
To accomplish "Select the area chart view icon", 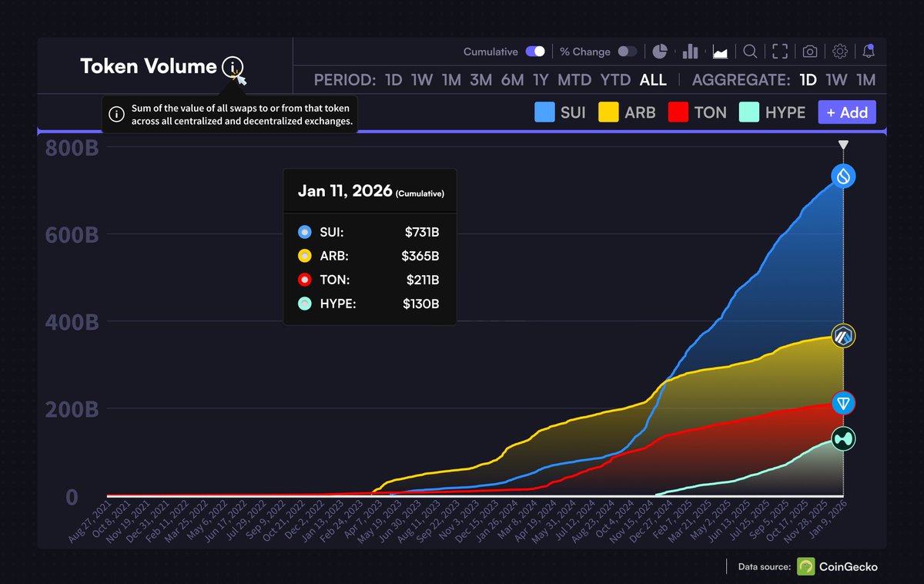I will [721, 52].
